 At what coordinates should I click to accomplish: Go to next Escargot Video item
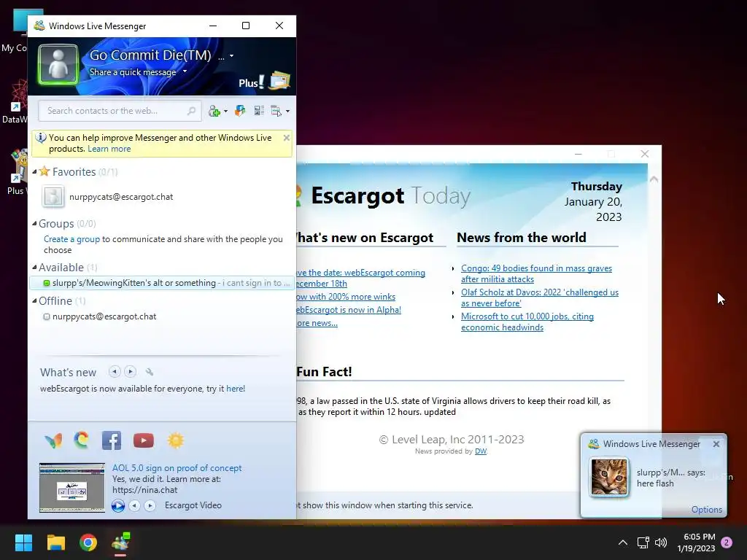pos(150,506)
